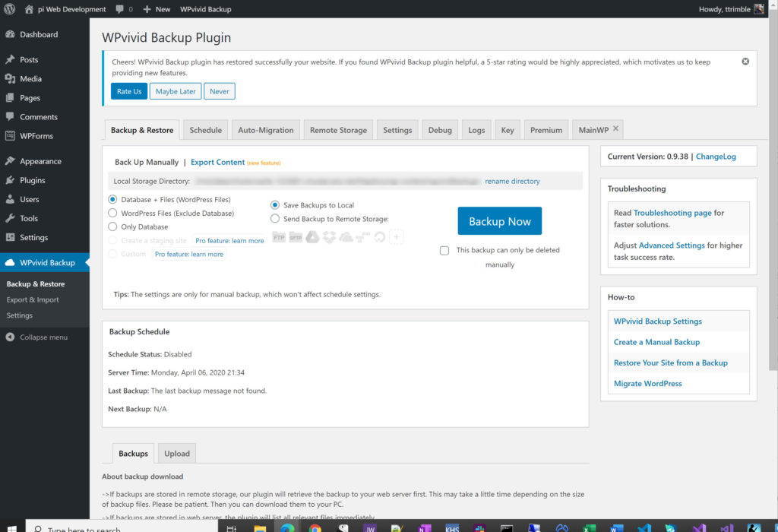Click the Rate Us button
The image size is (778, 532).
(x=129, y=91)
